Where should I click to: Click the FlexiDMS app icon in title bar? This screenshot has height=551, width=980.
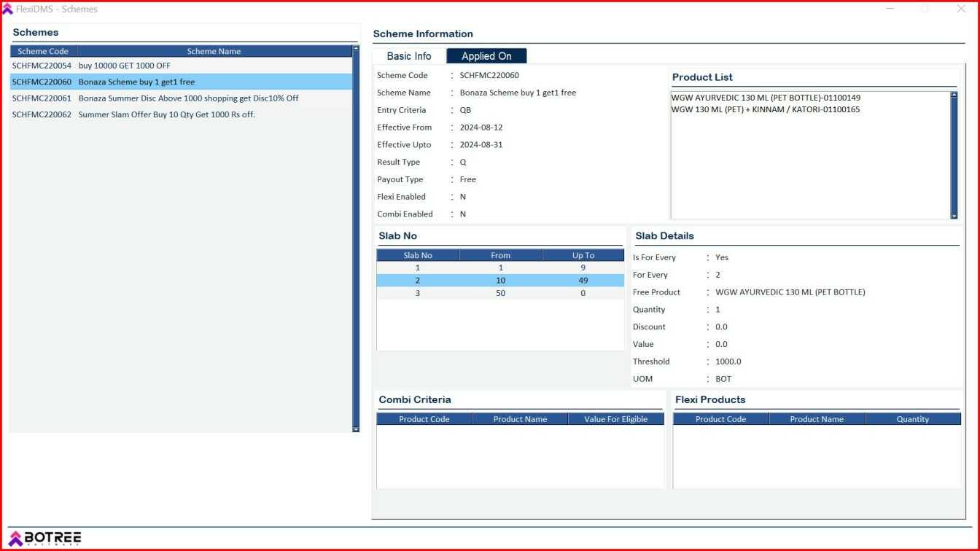[8, 9]
